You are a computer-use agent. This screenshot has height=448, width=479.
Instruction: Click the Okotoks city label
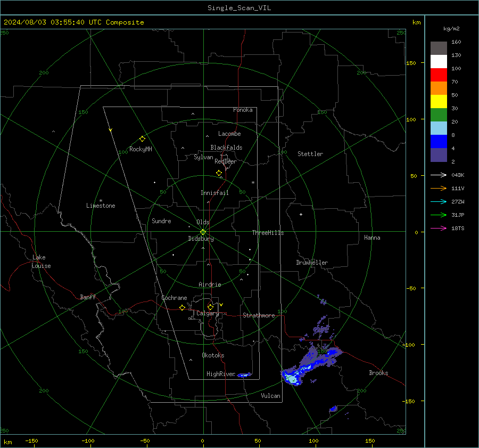tap(213, 355)
